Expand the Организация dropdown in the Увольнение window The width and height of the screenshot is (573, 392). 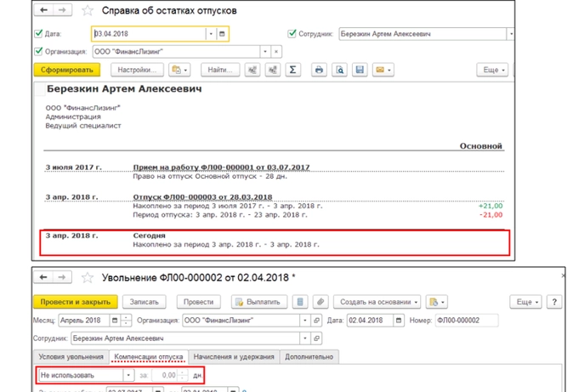pyautogui.click(x=305, y=321)
